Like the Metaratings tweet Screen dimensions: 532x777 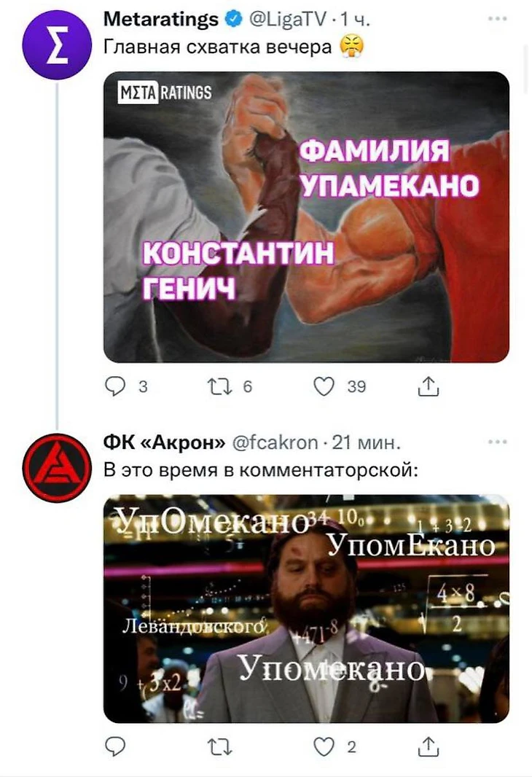click(324, 386)
